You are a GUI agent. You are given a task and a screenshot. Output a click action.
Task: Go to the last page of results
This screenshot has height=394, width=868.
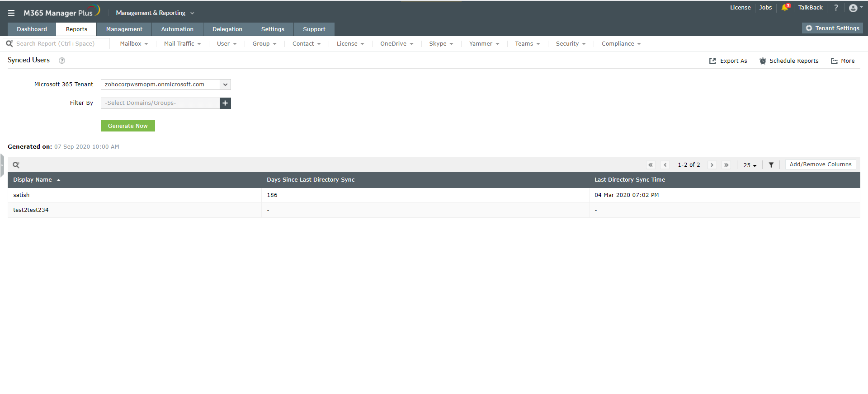[x=726, y=165]
